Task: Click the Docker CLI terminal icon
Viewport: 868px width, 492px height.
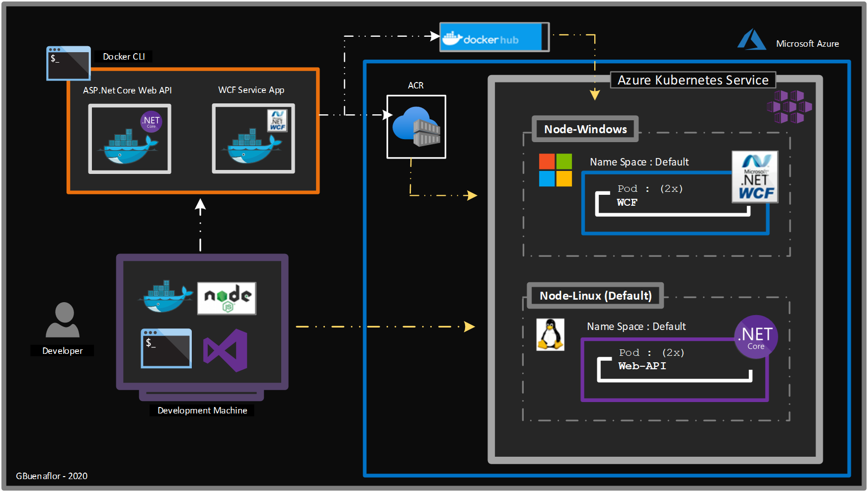Action: (69, 63)
